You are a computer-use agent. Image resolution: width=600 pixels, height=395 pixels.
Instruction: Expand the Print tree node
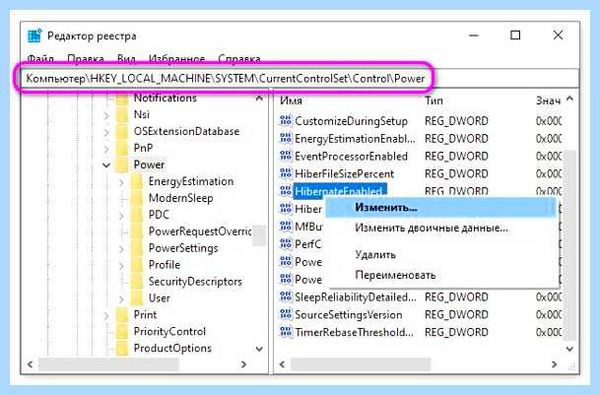point(107,315)
